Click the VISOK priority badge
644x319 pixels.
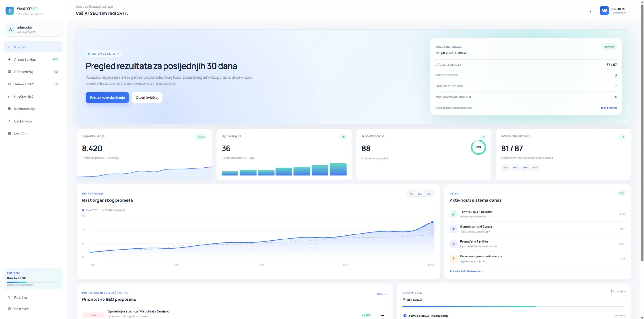click(x=94, y=315)
